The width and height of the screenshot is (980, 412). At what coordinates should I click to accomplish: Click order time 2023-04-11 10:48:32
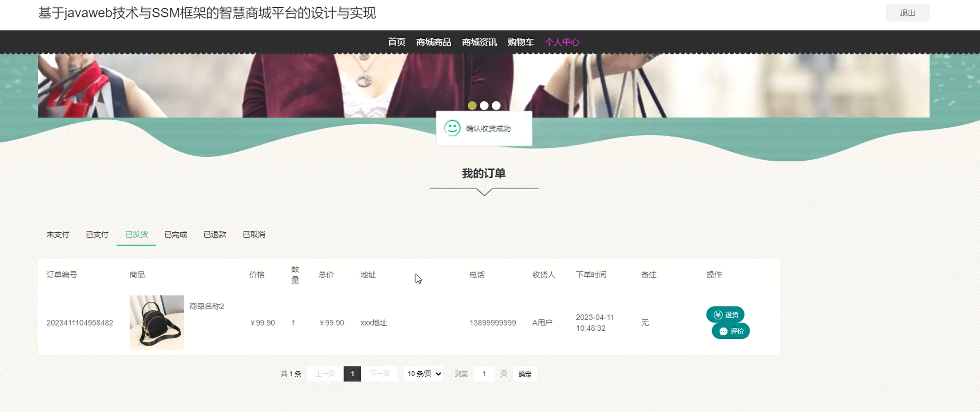click(595, 323)
